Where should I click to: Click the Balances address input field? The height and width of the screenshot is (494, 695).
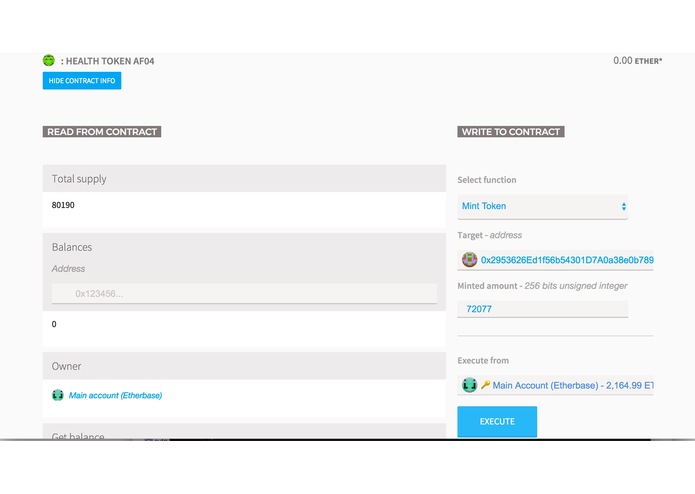point(244,293)
